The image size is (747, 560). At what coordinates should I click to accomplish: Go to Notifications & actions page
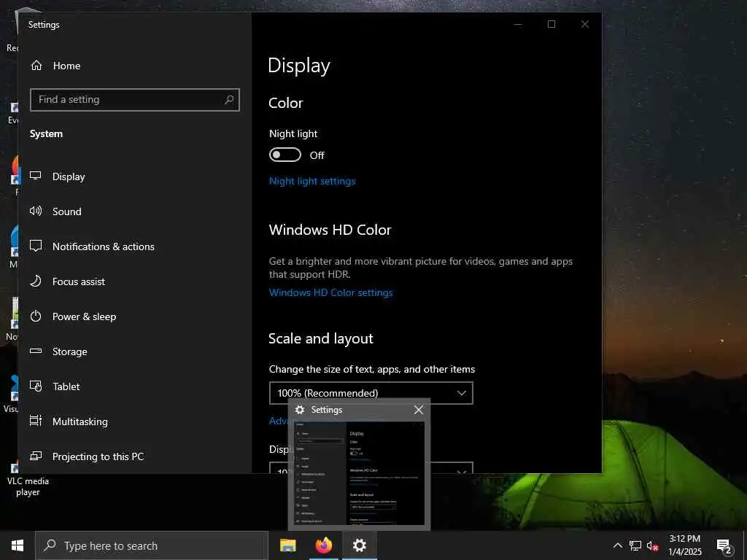click(x=104, y=246)
